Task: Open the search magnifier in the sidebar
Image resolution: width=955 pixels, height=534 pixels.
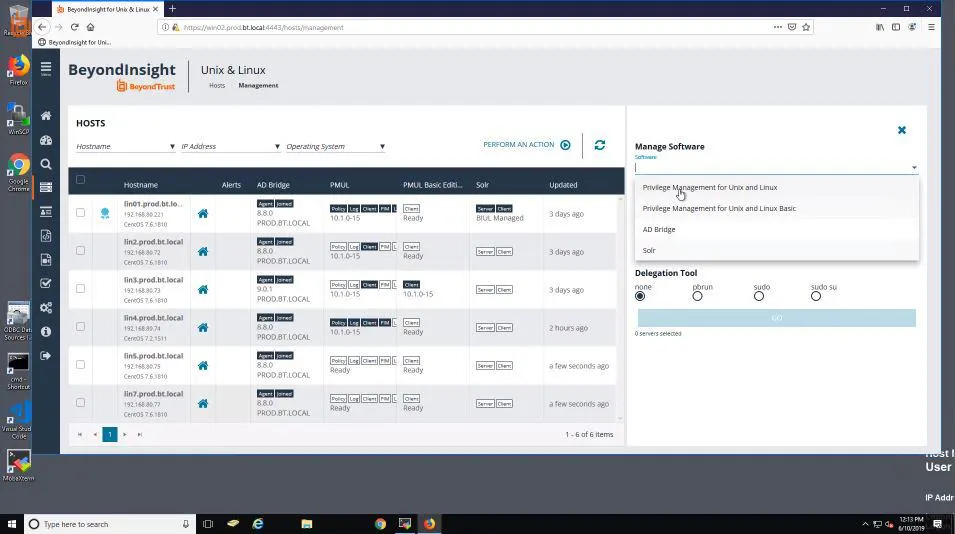Action: 46,164
